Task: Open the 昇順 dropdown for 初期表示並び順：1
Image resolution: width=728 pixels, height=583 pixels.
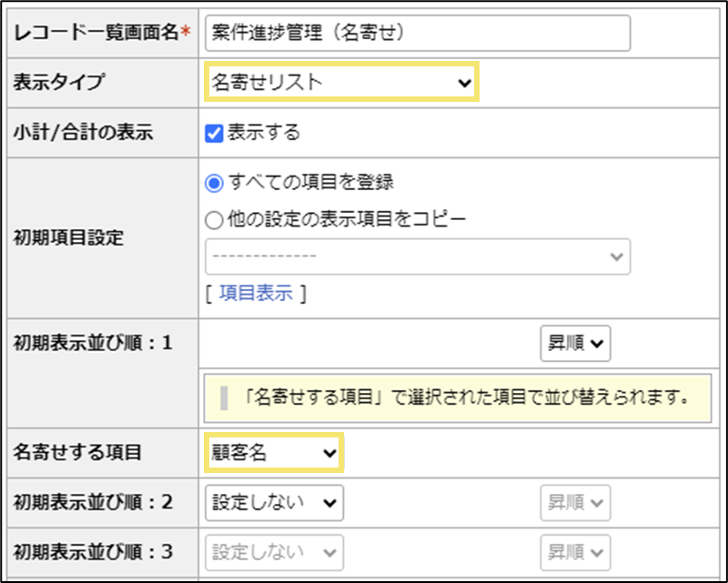Action: (574, 343)
